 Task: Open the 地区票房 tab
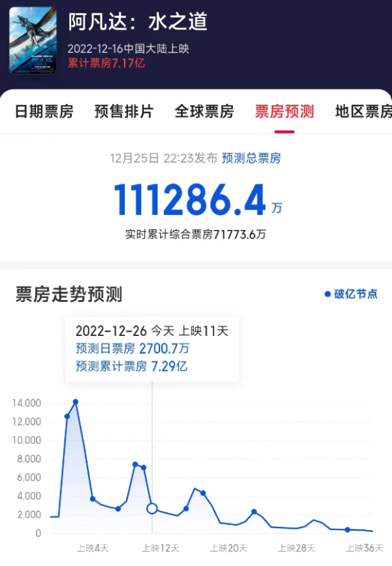coord(363,112)
